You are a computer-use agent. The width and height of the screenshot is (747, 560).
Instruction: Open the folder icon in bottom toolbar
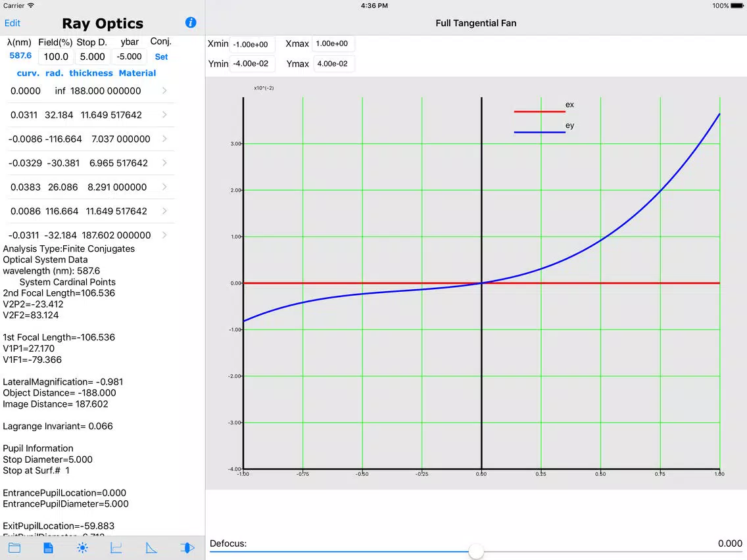click(x=14, y=548)
